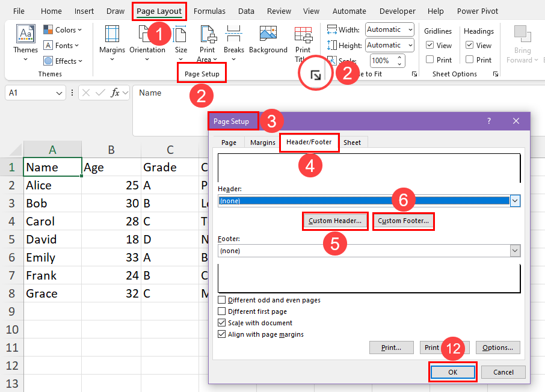545x392 pixels.
Task: Enable Gridlines Print checkbox
Action: tap(430, 60)
